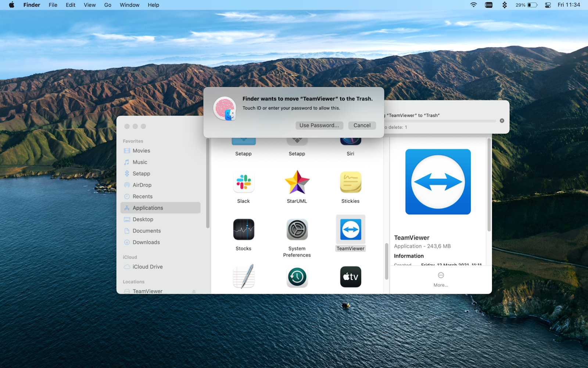Click the preview pane scrollbar
The width and height of the screenshot is (588, 368).
point(489,185)
